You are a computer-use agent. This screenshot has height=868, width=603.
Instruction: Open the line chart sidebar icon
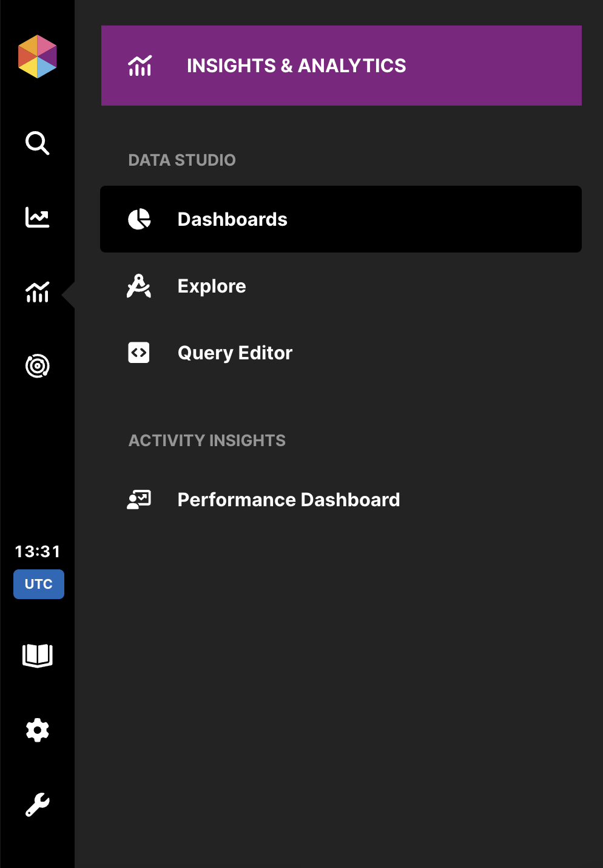click(x=38, y=217)
